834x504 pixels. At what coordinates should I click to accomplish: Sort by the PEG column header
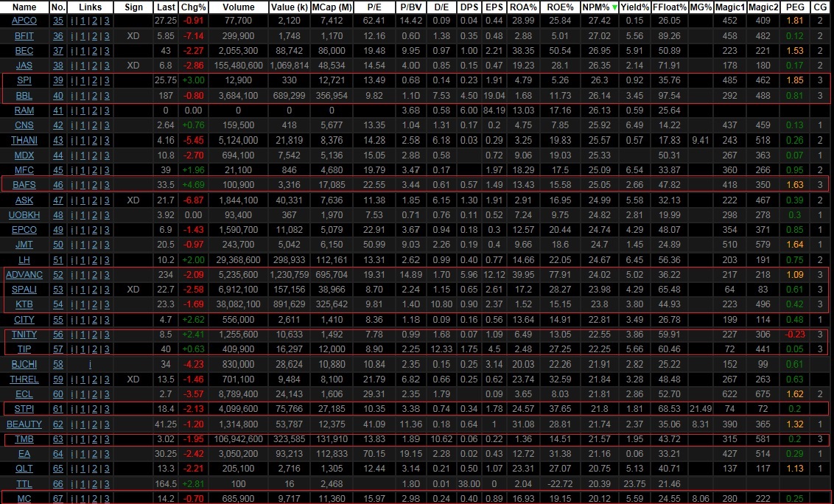pyautogui.click(x=795, y=7)
